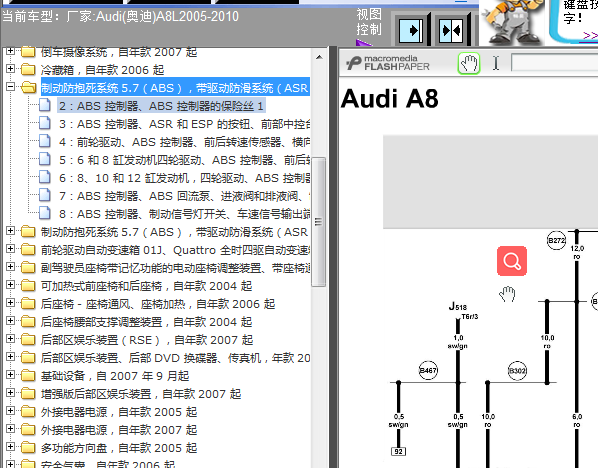Expand the 后座椅 - 座椅通风 folder

[11, 303]
